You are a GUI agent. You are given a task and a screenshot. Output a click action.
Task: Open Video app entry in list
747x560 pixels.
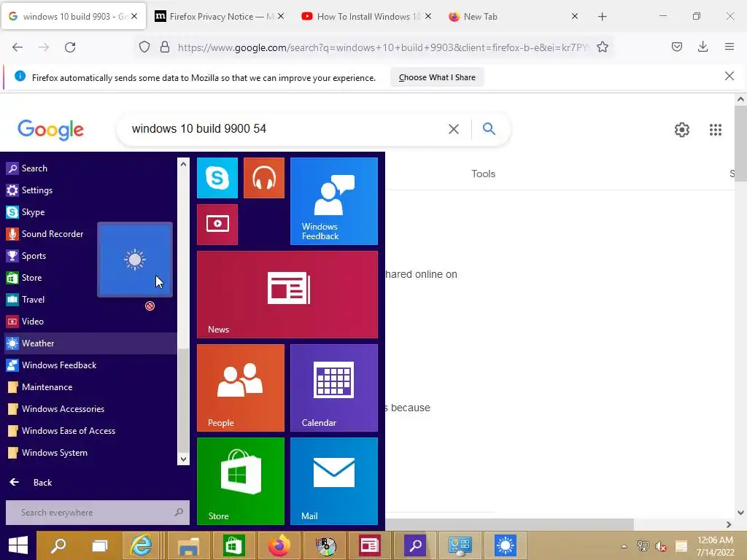click(x=90, y=322)
